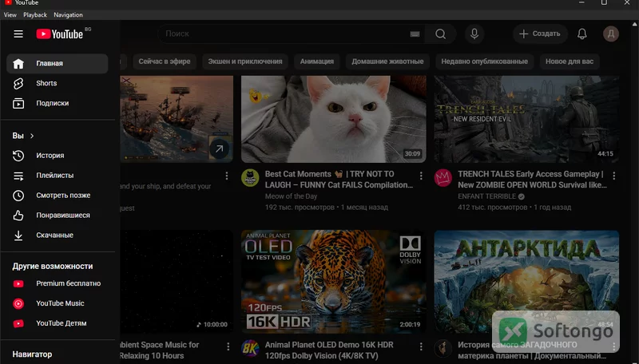Image resolution: width=639 pixels, height=364 pixels.
Task: Open Meow of the Day channel name
Action: pos(291,196)
